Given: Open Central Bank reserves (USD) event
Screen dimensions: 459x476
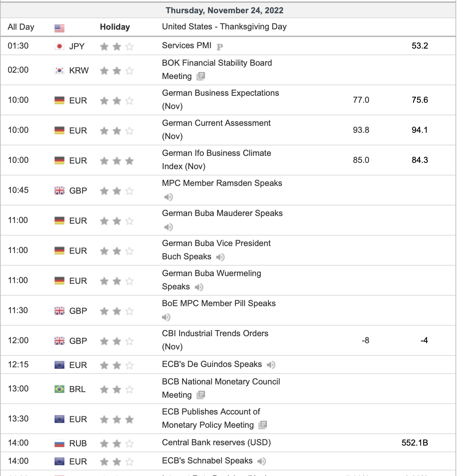Looking at the screenshot, I should click(x=216, y=442).
